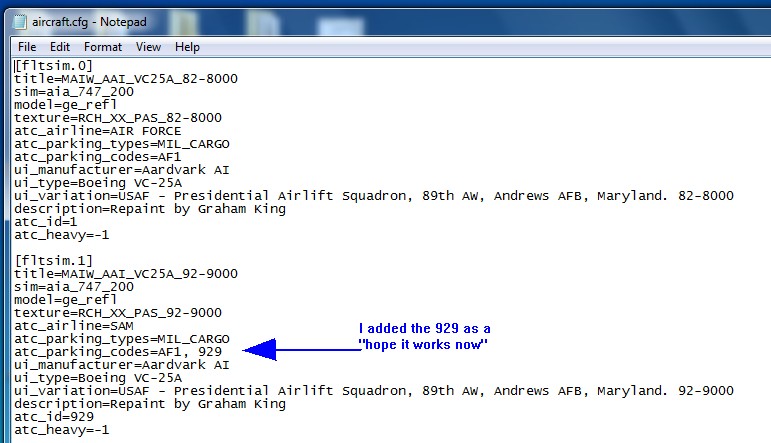Open the Edit menu
Viewport: 771px width, 443px height.
(x=59, y=47)
